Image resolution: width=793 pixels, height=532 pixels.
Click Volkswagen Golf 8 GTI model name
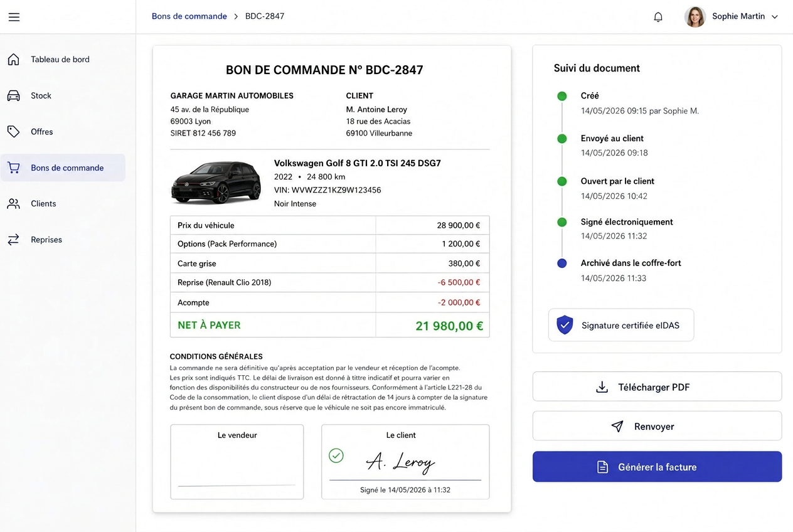[x=358, y=163]
